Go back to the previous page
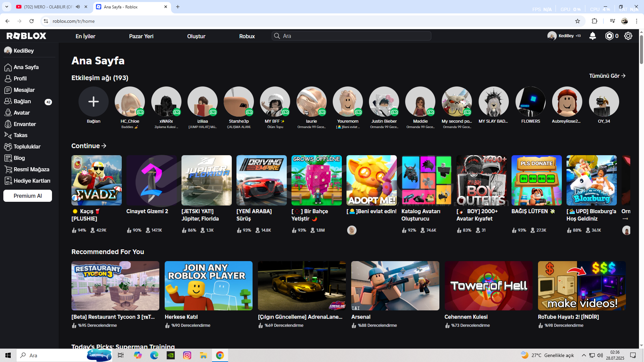644x362 pixels. pos(7,21)
